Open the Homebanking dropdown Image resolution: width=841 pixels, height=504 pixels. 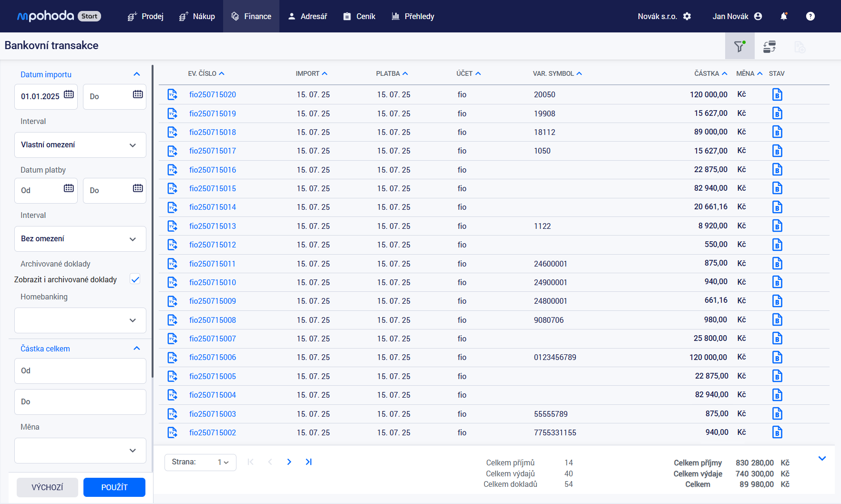point(80,320)
